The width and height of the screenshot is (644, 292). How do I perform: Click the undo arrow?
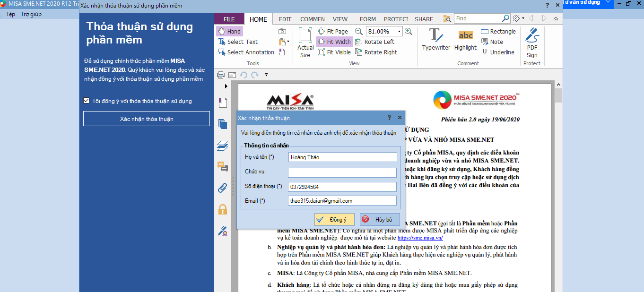244,75
